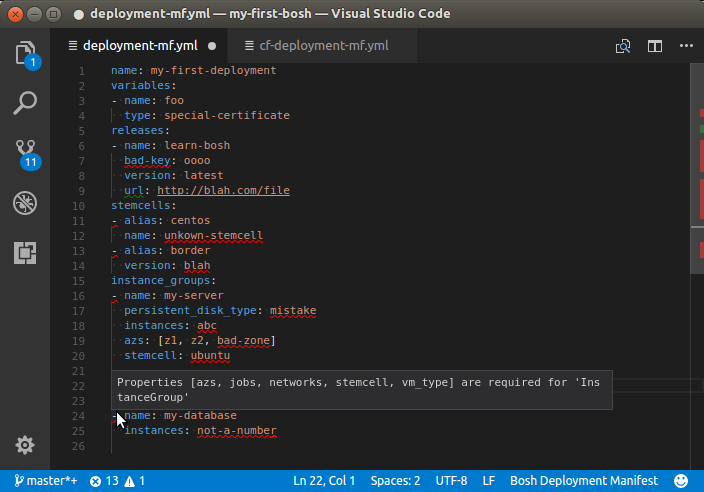
Task: Click ubuntu stemcell value on line 20
Action: click(x=210, y=356)
